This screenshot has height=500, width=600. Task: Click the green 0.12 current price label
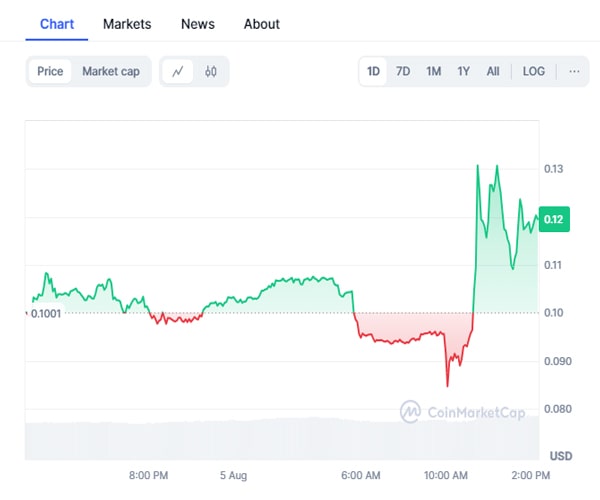555,219
